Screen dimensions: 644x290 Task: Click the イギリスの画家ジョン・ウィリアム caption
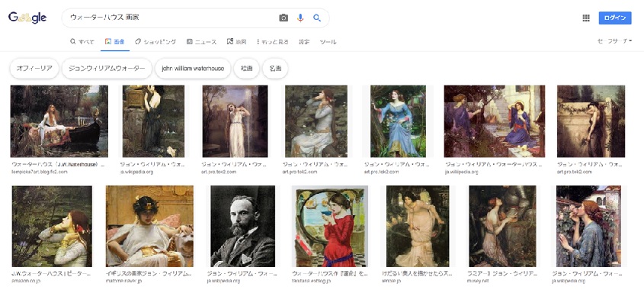[149, 273]
